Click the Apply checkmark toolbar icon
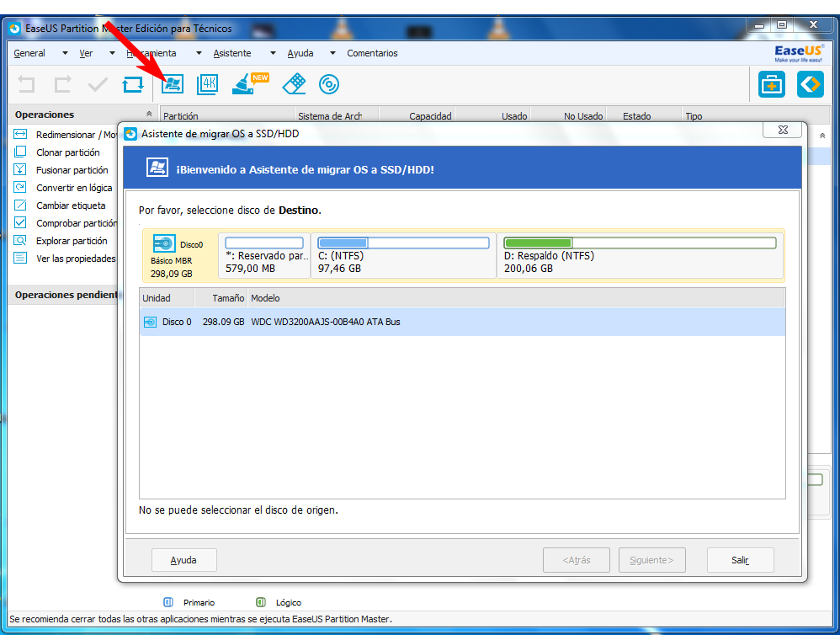840x635 pixels. coord(98,85)
